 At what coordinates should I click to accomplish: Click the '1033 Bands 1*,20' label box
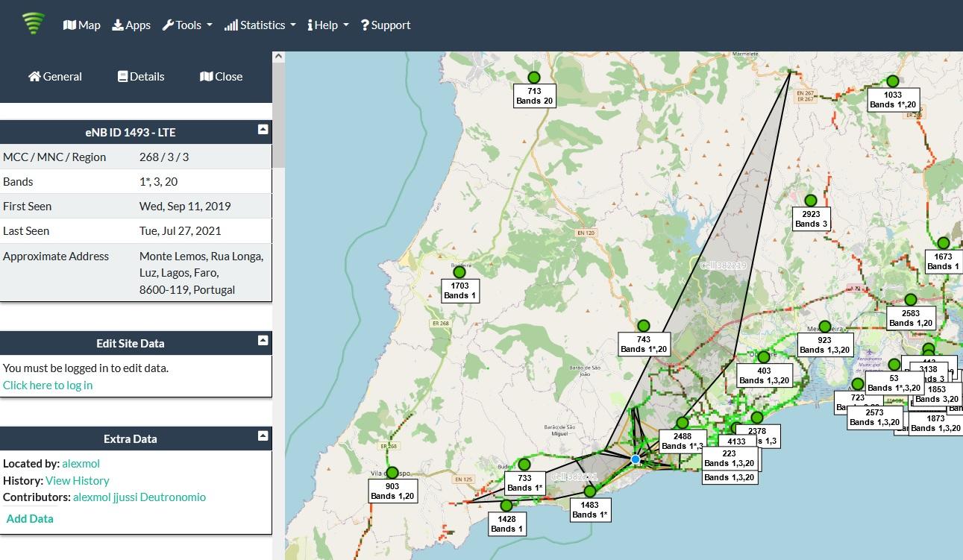(x=894, y=99)
